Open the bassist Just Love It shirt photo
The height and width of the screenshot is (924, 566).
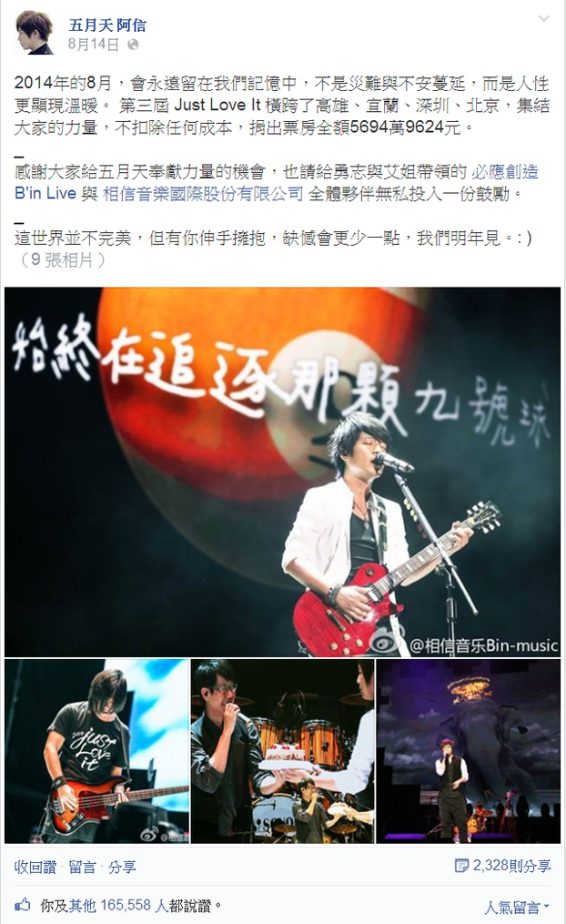[96, 751]
